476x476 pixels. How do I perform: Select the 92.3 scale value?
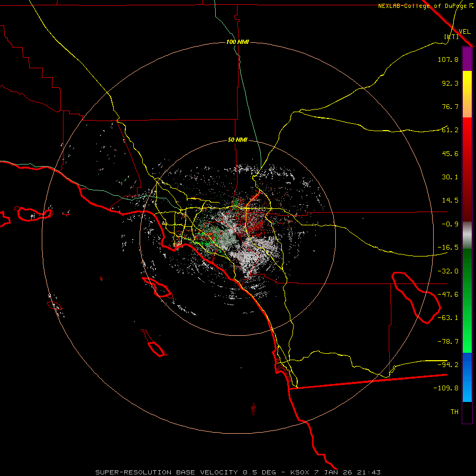pyautogui.click(x=450, y=83)
